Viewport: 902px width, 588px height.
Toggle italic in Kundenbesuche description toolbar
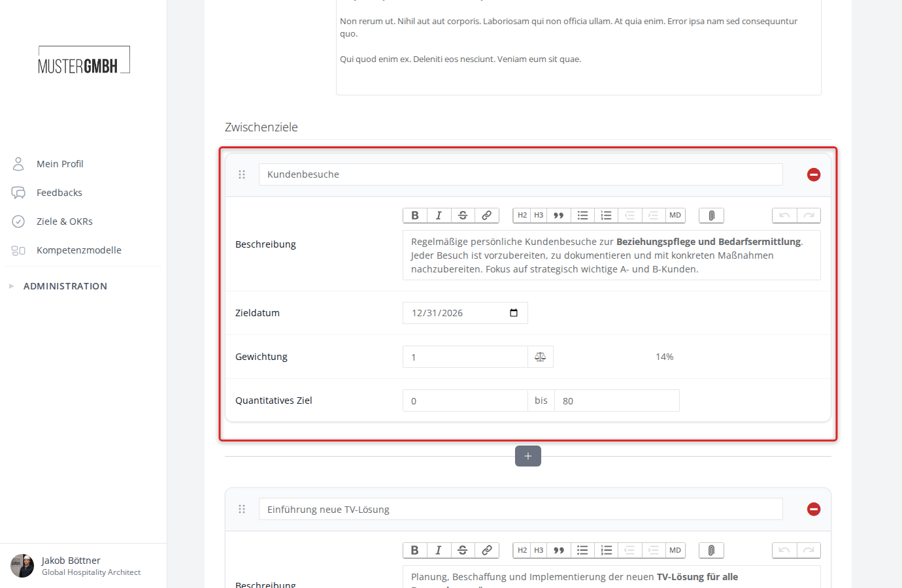pos(439,216)
